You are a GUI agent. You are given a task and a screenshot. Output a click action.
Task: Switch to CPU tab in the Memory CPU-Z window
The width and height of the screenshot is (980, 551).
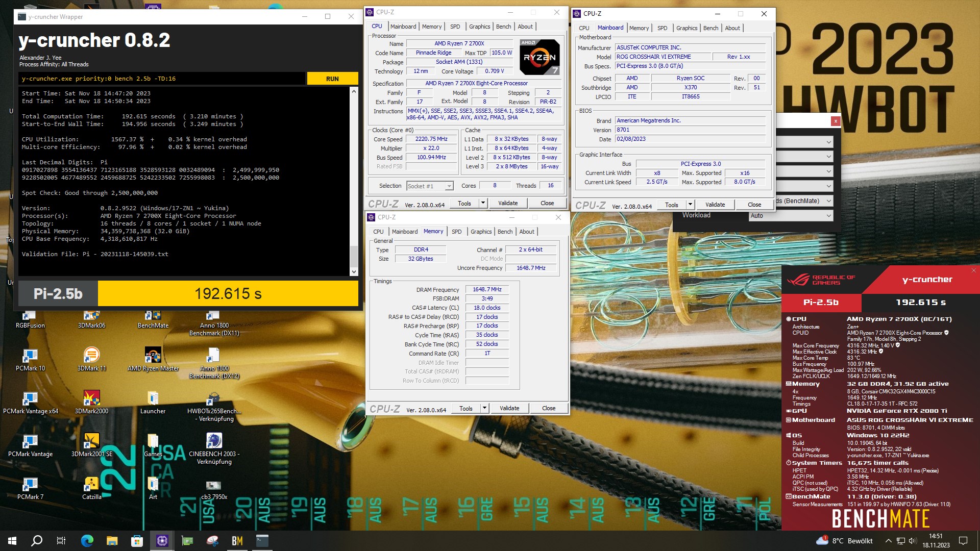tap(378, 232)
